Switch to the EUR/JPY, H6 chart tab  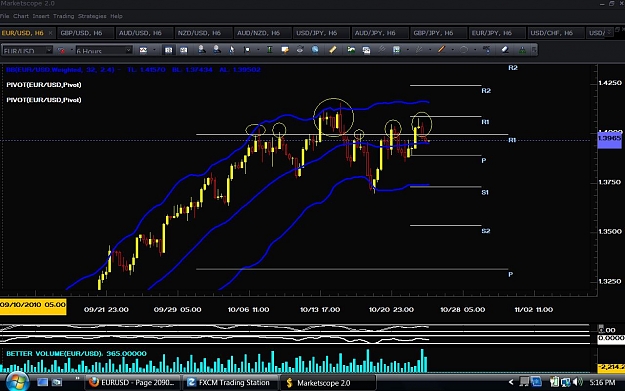point(497,33)
